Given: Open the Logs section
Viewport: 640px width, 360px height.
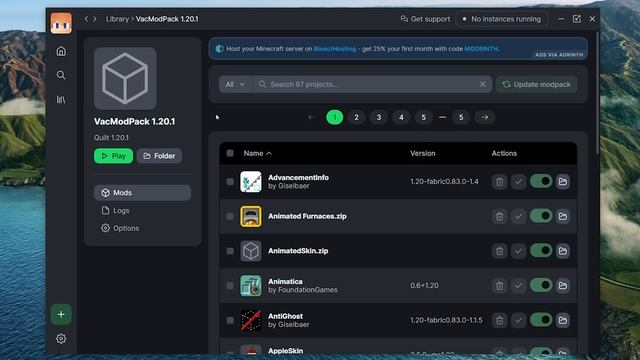Looking at the screenshot, I should click(x=116, y=210).
